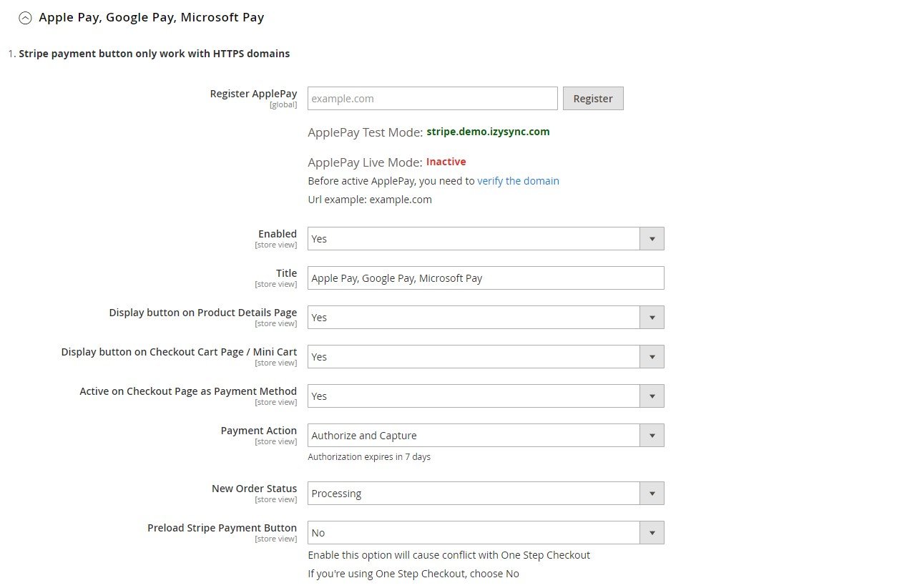The width and height of the screenshot is (897, 588).
Task: Click the Register button
Action: pos(593,99)
